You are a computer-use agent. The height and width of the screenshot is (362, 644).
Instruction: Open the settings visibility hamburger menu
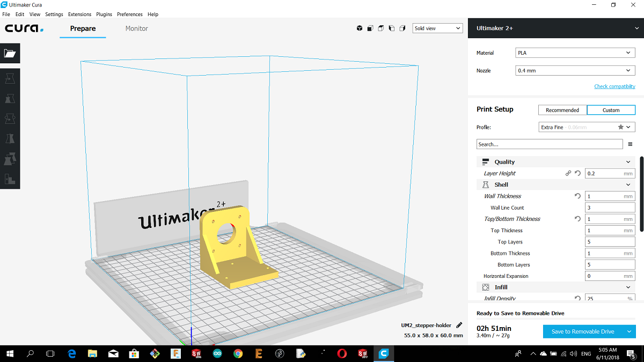tap(630, 144)
